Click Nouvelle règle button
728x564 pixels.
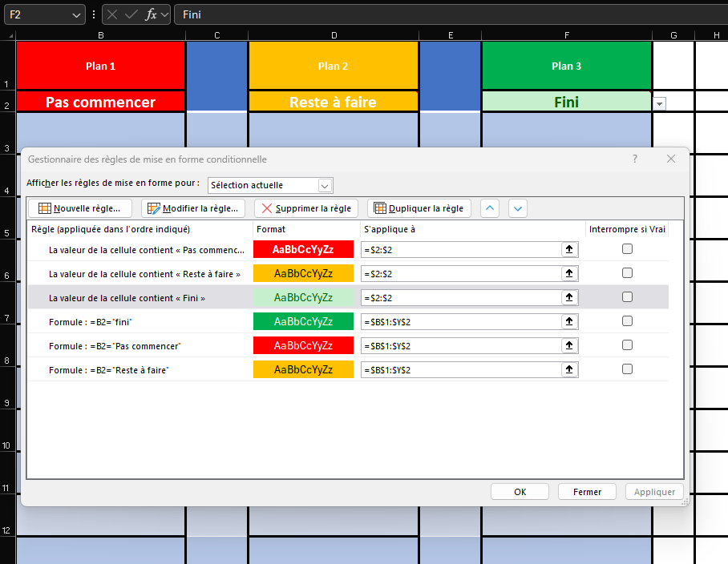coord(80,208)
